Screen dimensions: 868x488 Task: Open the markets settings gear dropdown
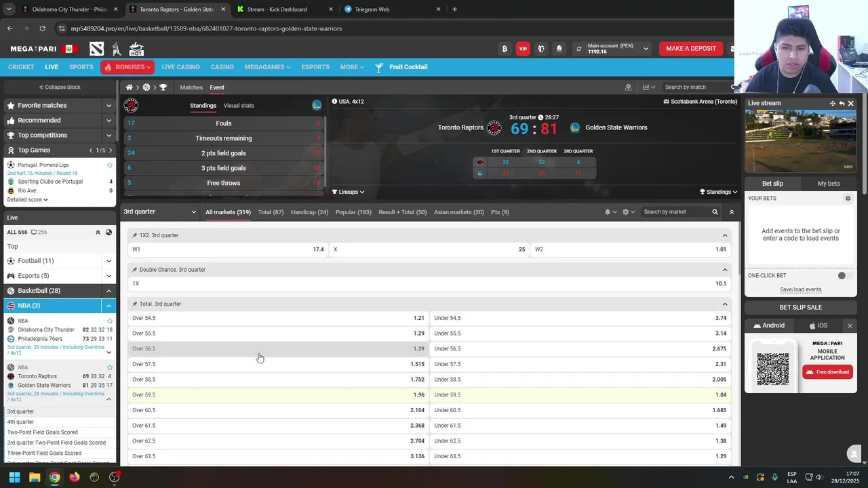point(629,212)
